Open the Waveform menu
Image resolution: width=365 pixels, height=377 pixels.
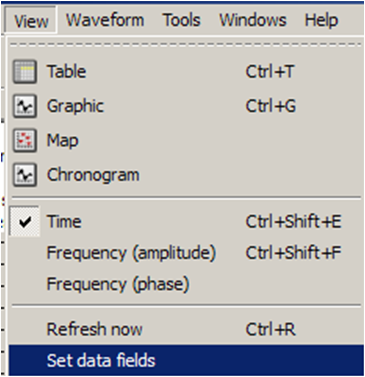[105, 20]
